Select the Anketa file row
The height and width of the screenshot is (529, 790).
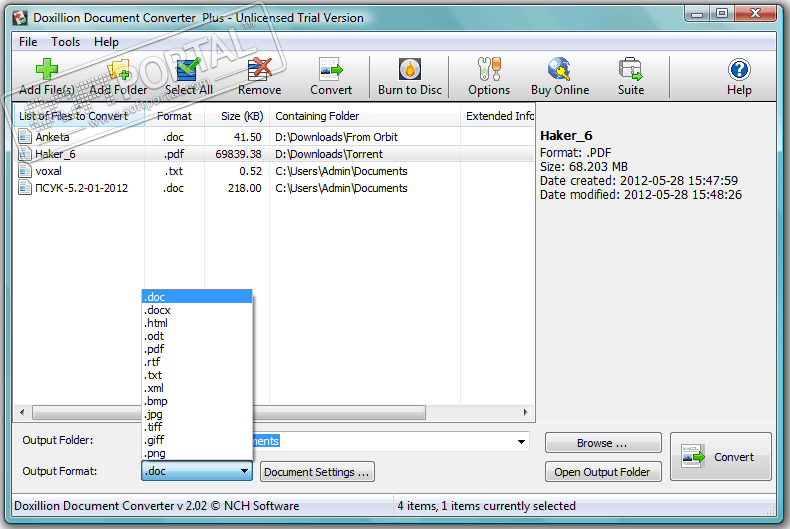[x=274, y=137]
